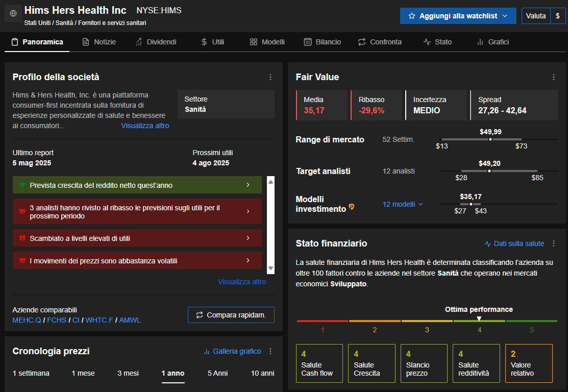This screenshot has height=392, width=568.
Task: Click the document icon of Notizie tab
Action: coord(86,42)
